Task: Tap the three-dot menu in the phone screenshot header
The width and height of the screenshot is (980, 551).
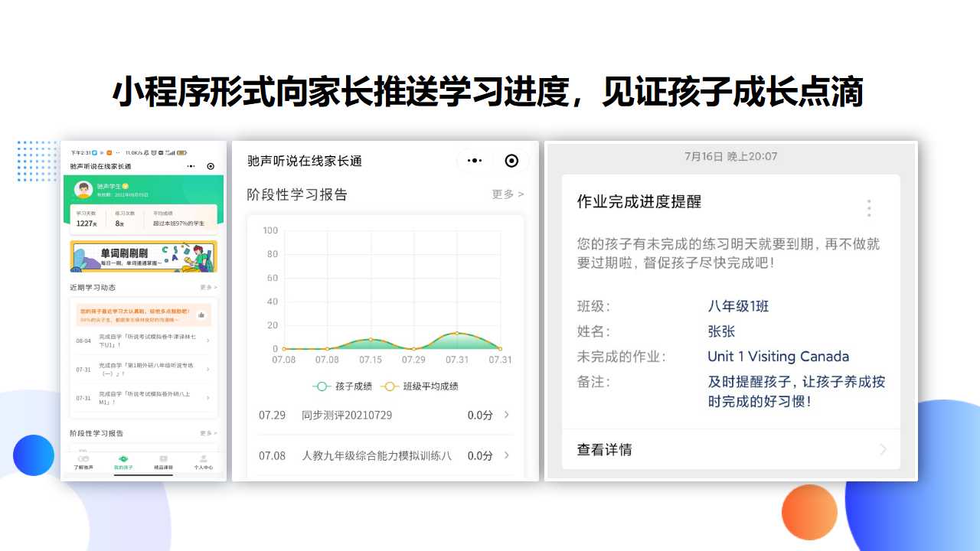Action: coord(191,166)
